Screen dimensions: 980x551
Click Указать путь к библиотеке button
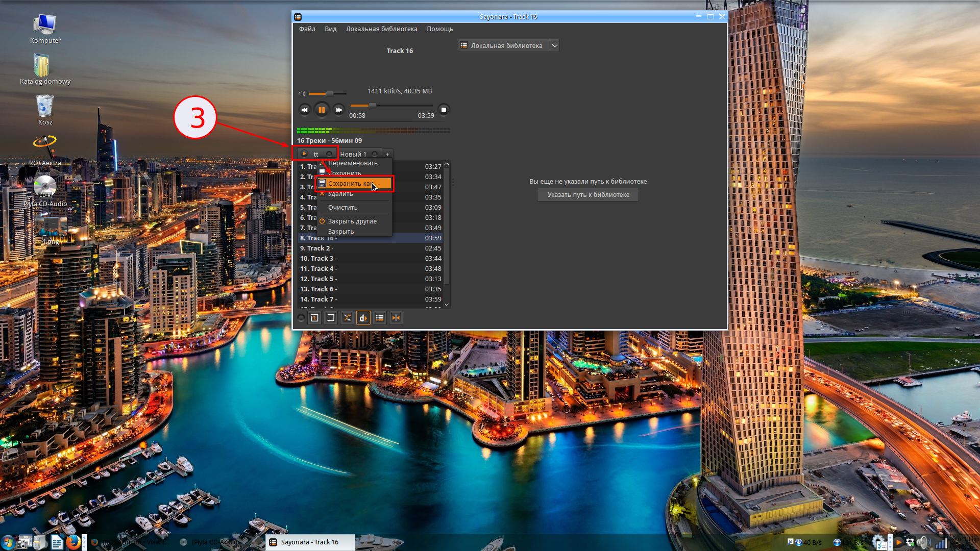tap(588, 194)
